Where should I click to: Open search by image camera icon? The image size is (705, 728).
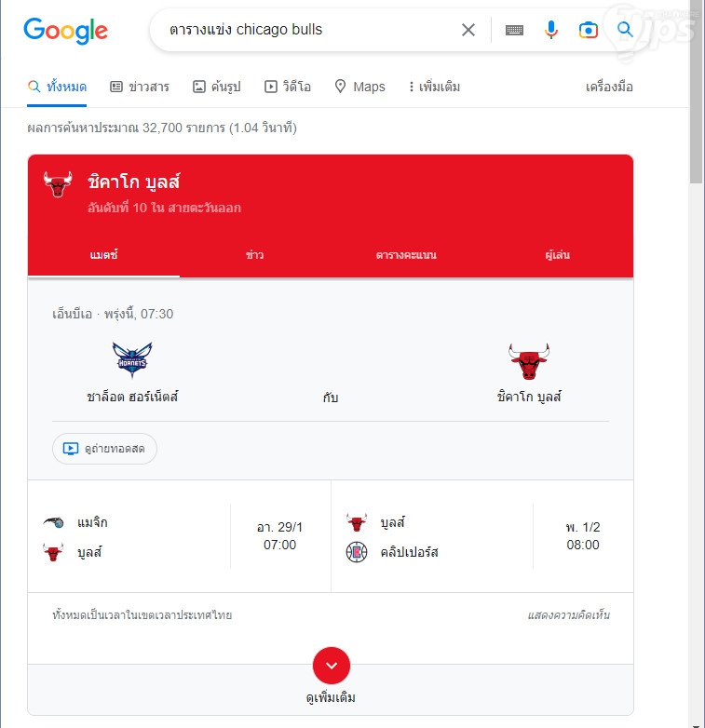pos(588,30)
